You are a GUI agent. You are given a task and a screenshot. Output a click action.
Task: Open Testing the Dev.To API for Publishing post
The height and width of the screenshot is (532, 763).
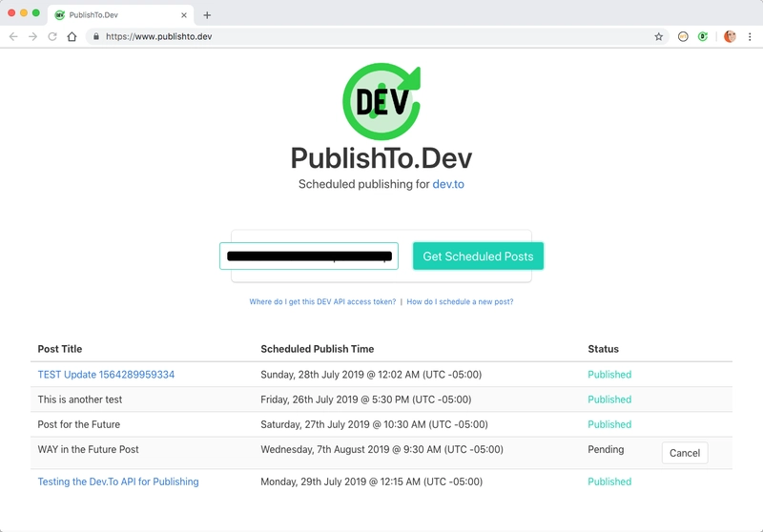[x=118, y=481]
